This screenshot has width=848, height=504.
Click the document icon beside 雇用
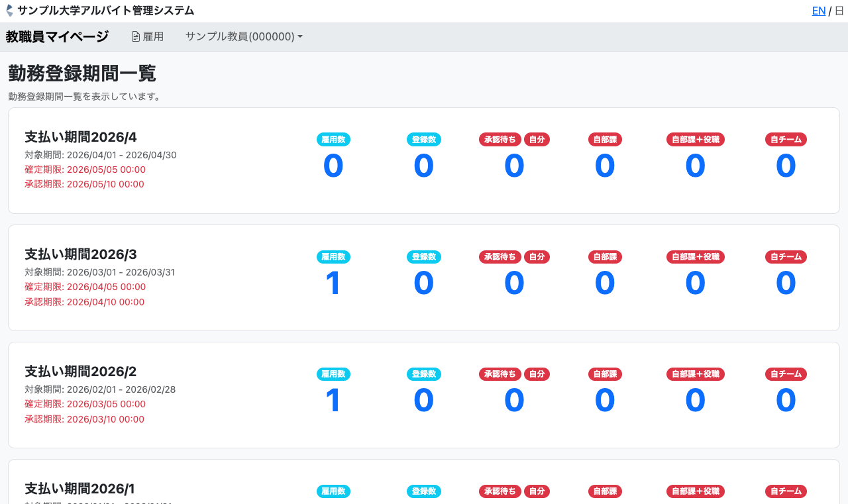136,37
